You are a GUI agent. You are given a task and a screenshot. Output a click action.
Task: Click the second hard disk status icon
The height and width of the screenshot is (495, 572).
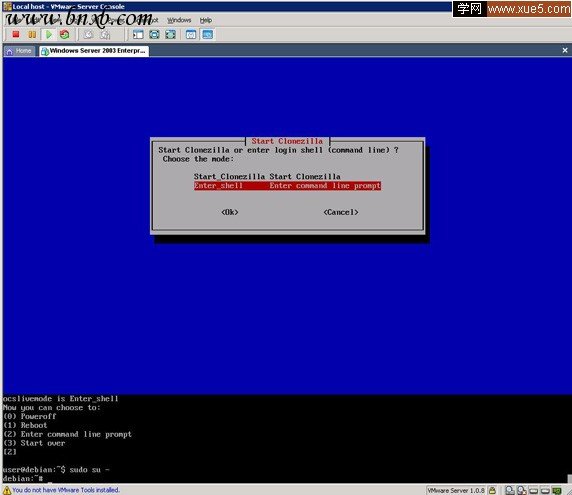(x=545, y=491)
